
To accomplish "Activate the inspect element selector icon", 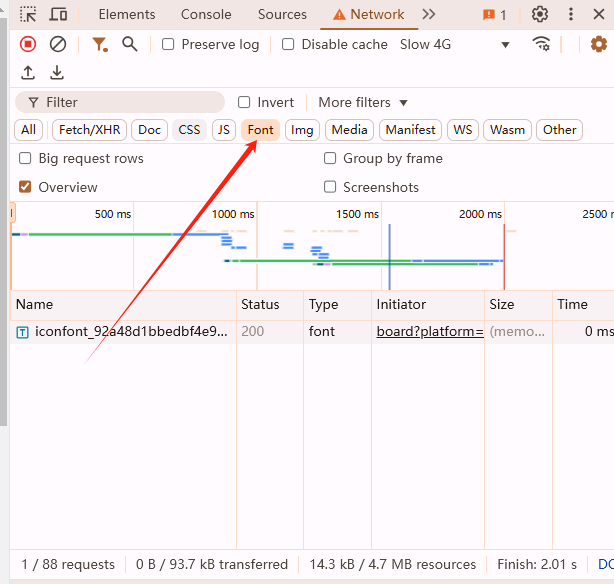I will [28, 14].
